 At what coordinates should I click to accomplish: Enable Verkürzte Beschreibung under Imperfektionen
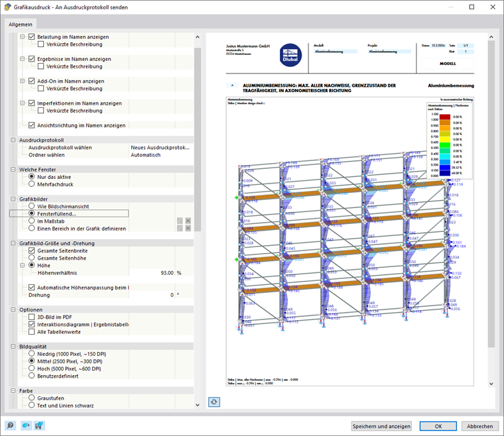click(x=41, y=111)
